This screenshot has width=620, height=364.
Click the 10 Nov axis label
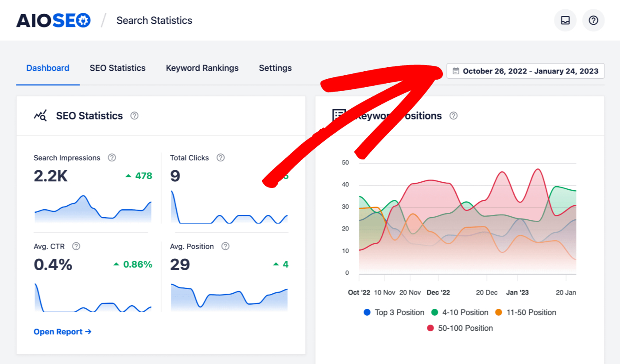tap(385, 292)
